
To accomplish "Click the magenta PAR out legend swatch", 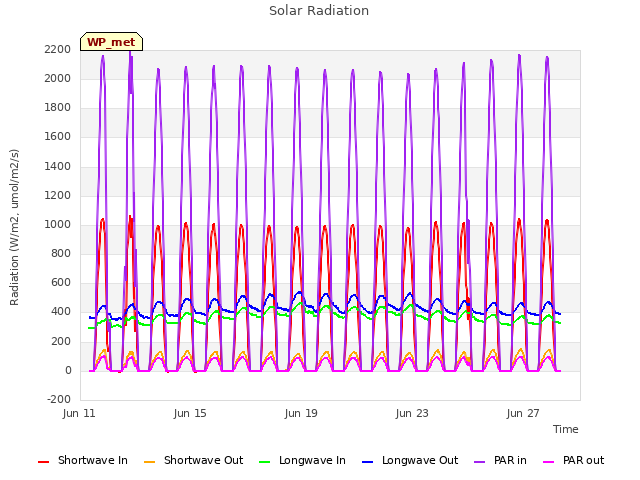I will point(549,462).
